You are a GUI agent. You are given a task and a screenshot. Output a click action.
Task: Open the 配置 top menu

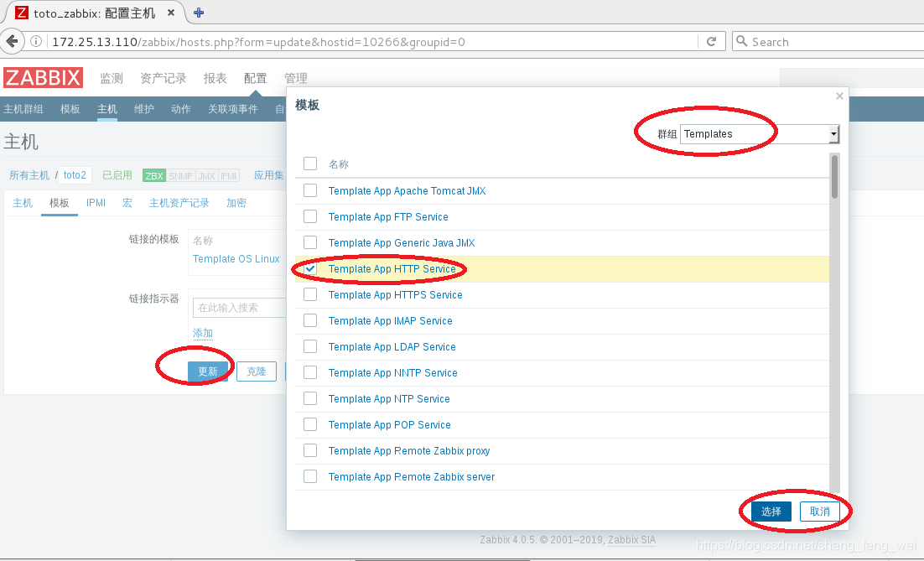255,78
